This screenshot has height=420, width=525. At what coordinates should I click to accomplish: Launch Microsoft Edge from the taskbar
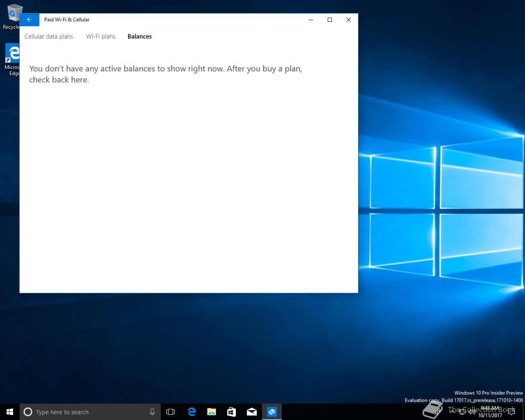pyautogui.click(x=191, y=412)
